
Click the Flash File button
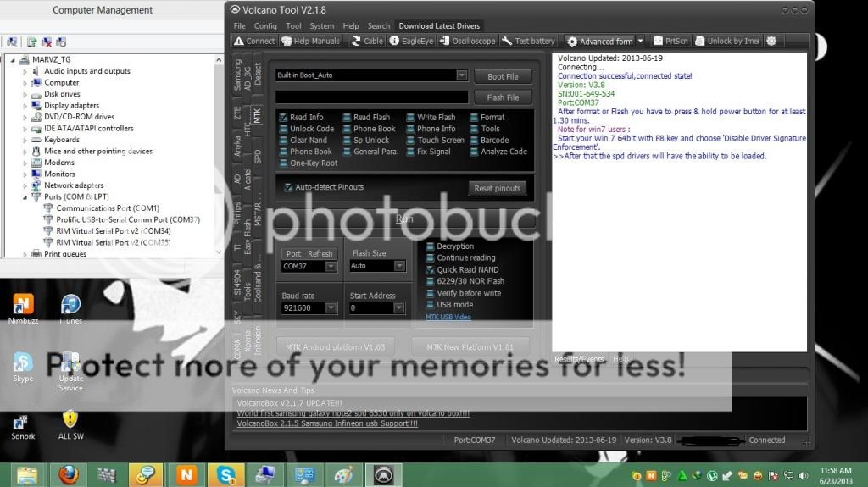tap(503, 97)
